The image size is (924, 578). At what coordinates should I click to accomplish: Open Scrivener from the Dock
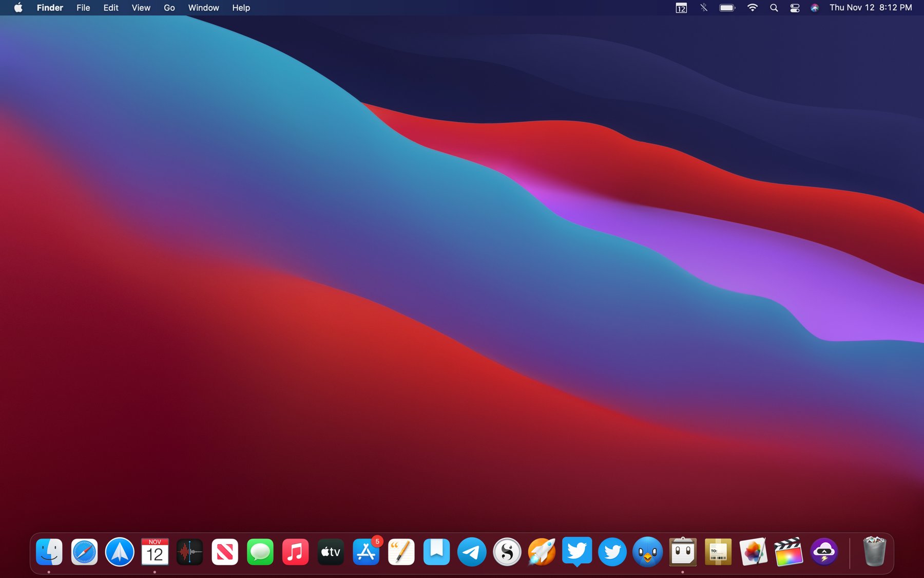click(507, 552)
